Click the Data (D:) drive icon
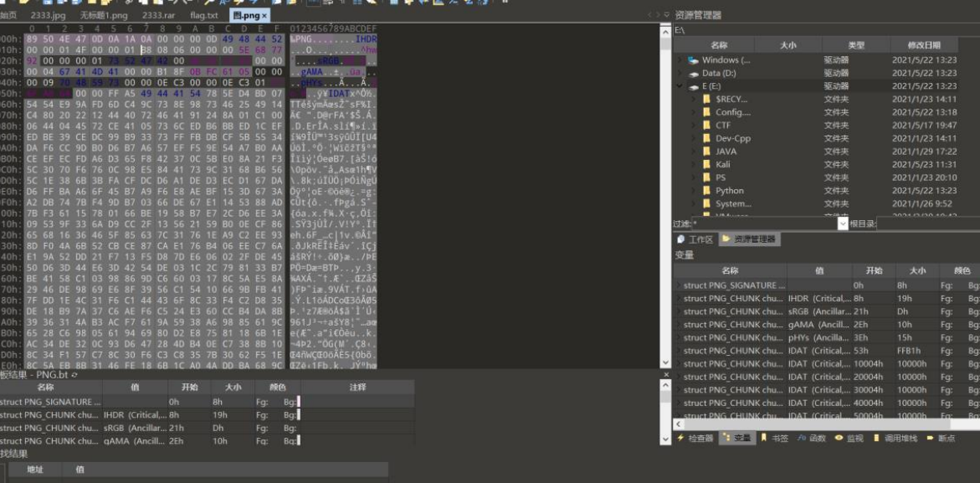This screenshot has width=980, height=483. point(693,73)
